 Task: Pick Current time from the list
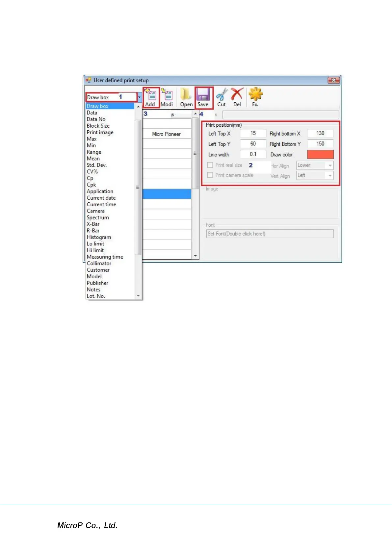(x=110, y=204)
